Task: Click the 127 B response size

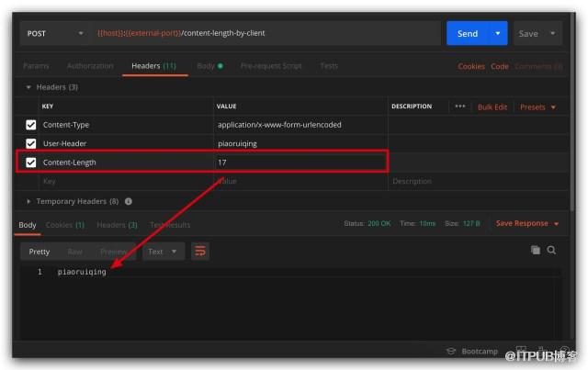Action: click(x=471, y=223)
